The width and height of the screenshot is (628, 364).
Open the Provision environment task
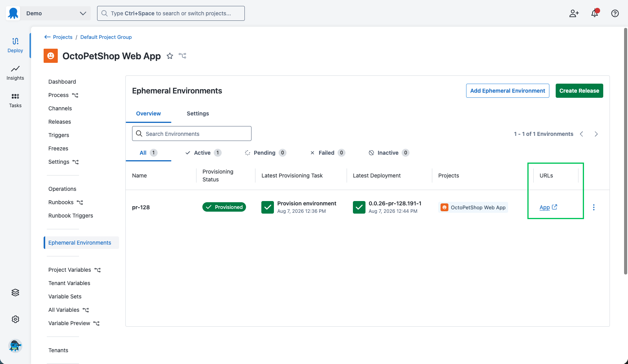(307, 203)
